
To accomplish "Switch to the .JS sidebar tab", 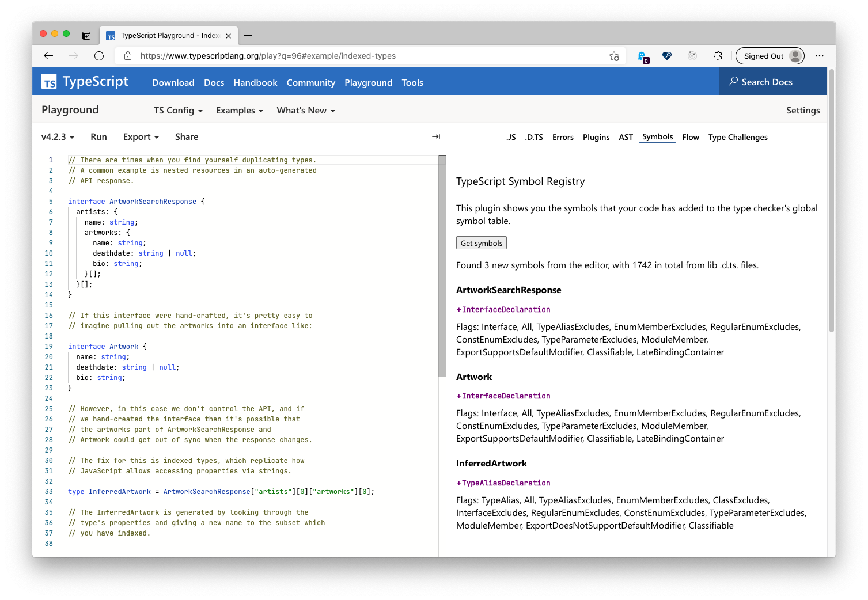I will 511,137.
